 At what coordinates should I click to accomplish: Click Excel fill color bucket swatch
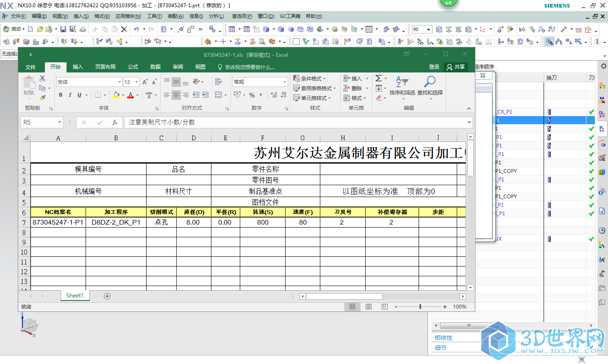pyautogui.click(x=116, y=95)
